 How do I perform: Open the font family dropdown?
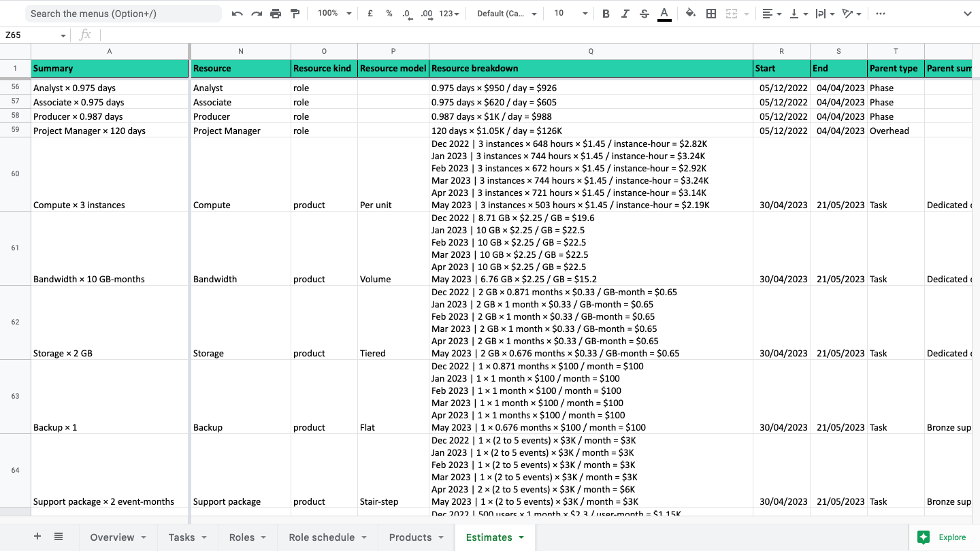pyautogui.click(x=506, y=14)
